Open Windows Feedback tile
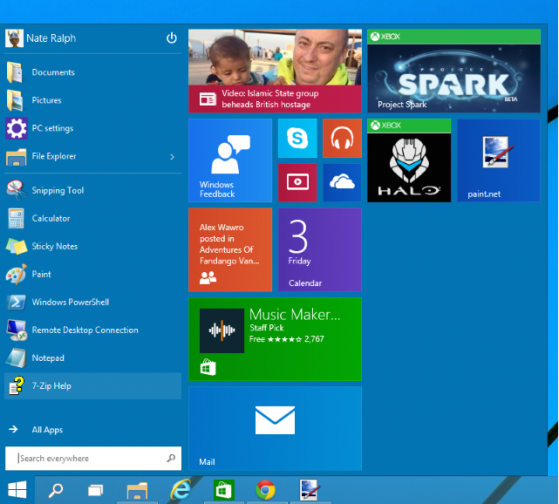The height and width of the screenshot is (504, 559). [x=230, y=160]
